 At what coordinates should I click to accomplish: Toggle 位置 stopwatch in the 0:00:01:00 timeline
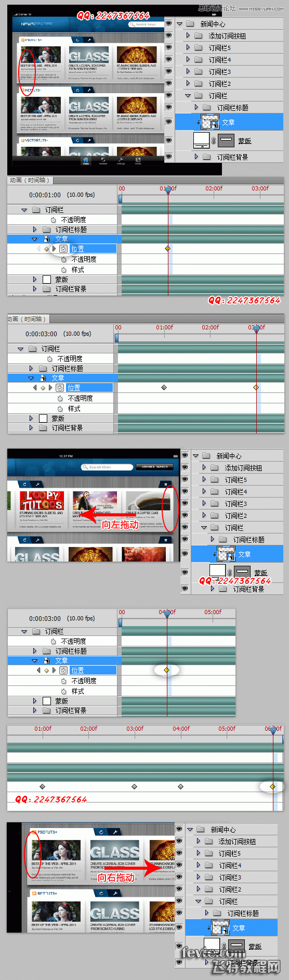[x=63, y=249]
